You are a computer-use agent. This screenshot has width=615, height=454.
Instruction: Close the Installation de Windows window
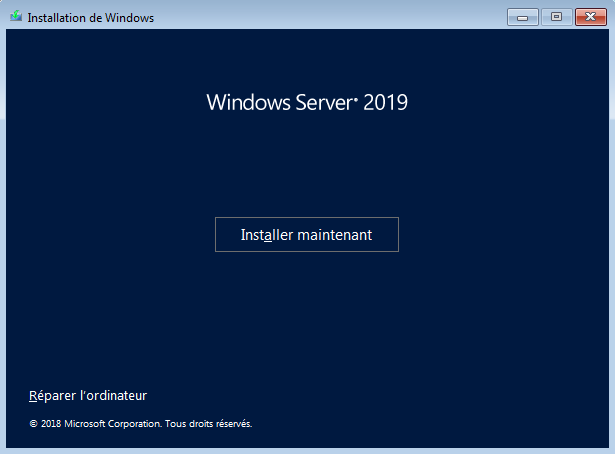click(591, 17)
